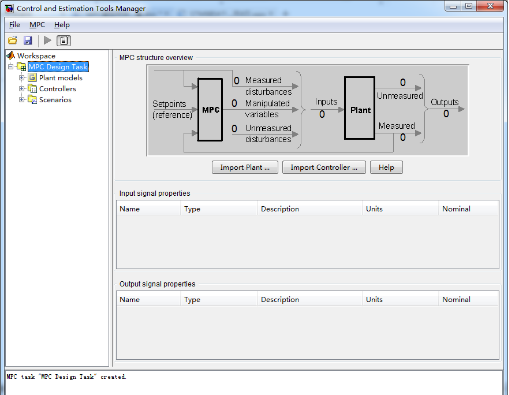
Task: Maximize the Control and Estimation Tools Manager window
Action: click(x=469, y=6)
